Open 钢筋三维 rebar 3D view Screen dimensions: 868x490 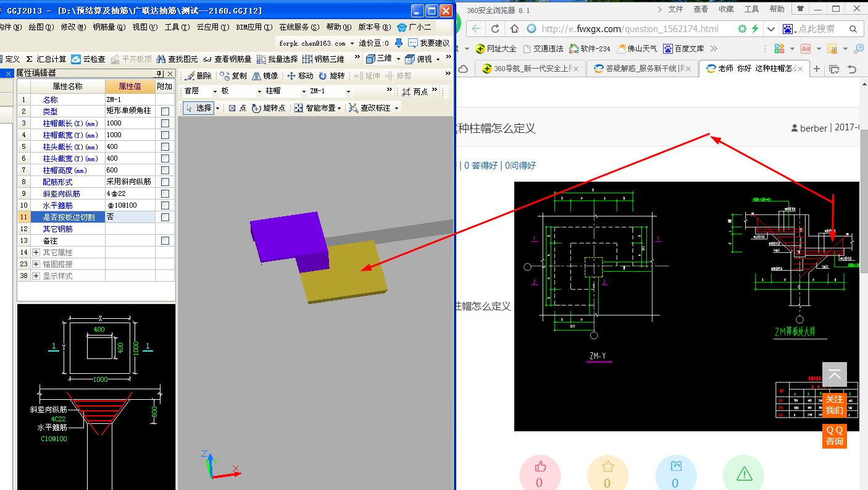(323, 59)
